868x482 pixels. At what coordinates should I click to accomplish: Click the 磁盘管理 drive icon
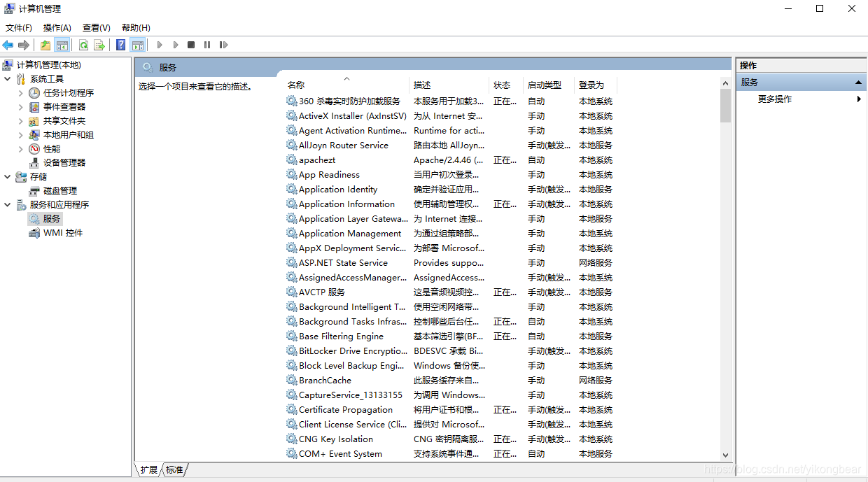click(x=34, y=191)
